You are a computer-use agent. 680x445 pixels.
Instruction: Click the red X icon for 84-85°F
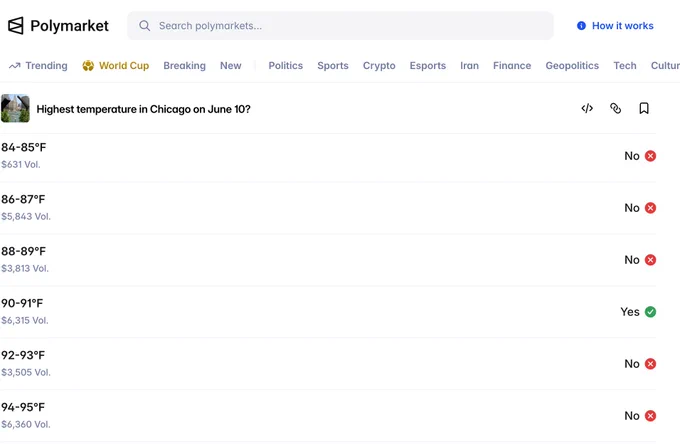pos(650,156)
